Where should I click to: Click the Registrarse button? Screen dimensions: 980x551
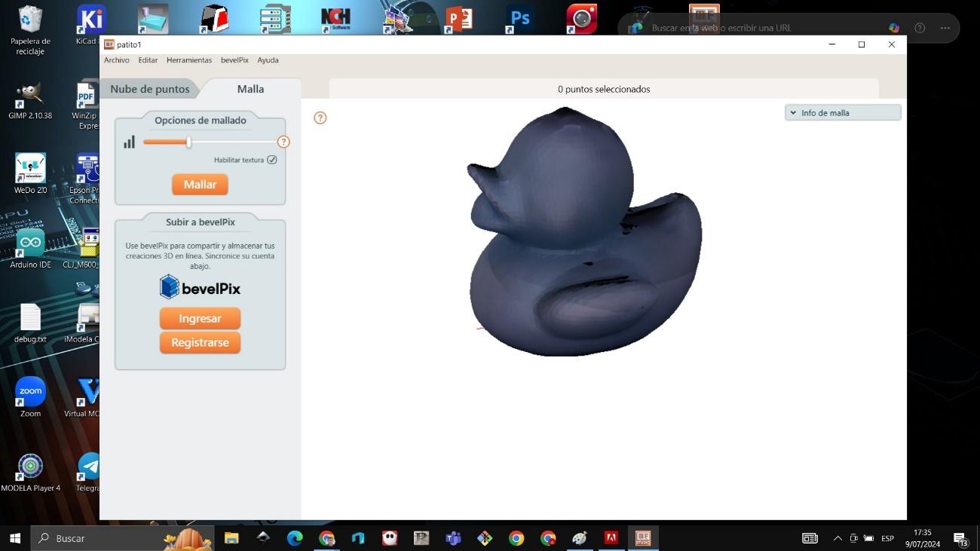(200, 343)
